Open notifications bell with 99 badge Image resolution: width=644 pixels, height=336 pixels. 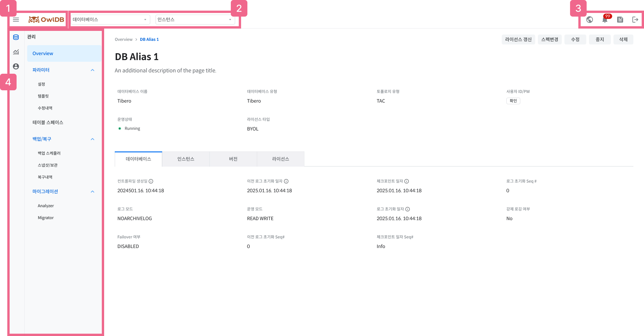pyautogui.click(x=605, y=20)
